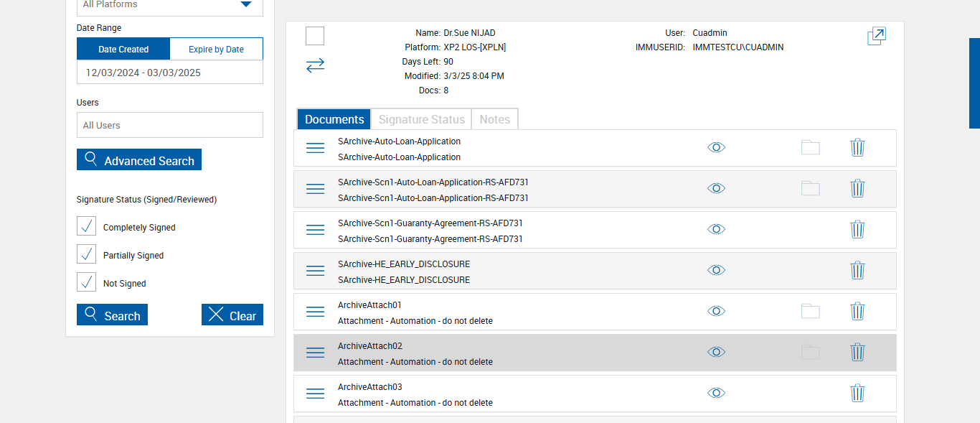This screenshot has width=980, height=423.
Task: Click modified date 3/3/25 8:04 PM
Action: coord(473,76)
